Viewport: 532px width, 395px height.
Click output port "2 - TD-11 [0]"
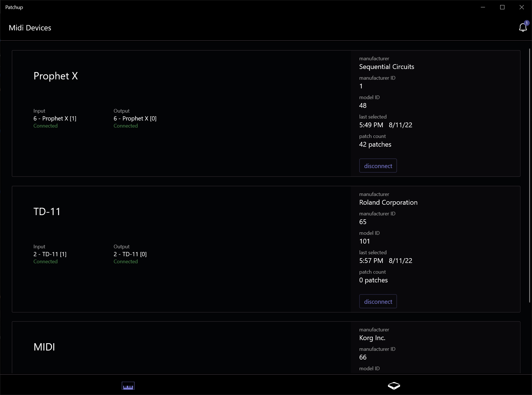(x=130, y=254)
